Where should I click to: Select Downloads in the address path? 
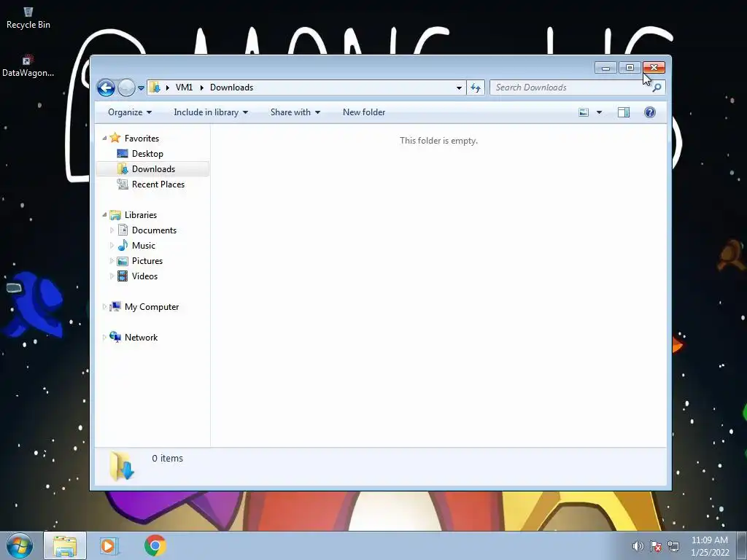coord(231,87)
